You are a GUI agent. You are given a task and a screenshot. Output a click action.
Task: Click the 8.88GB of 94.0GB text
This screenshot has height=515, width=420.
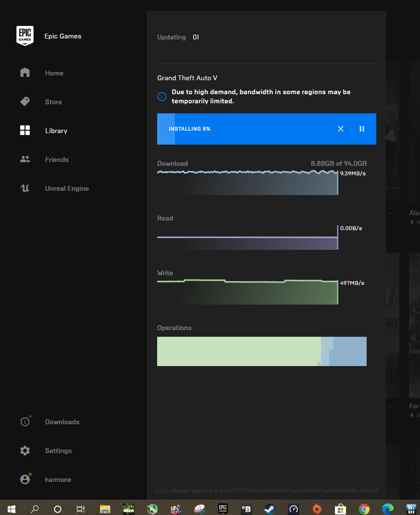click(x=338, y=163)
